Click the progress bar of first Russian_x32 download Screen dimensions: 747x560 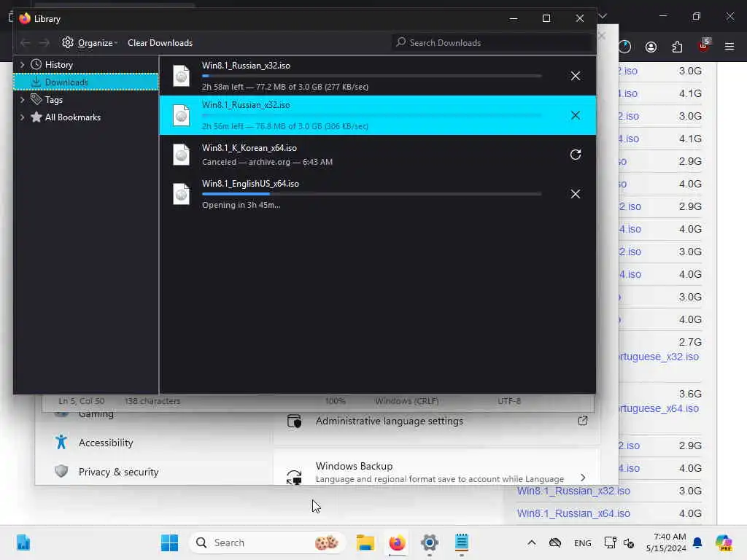[x=371, y=76]
